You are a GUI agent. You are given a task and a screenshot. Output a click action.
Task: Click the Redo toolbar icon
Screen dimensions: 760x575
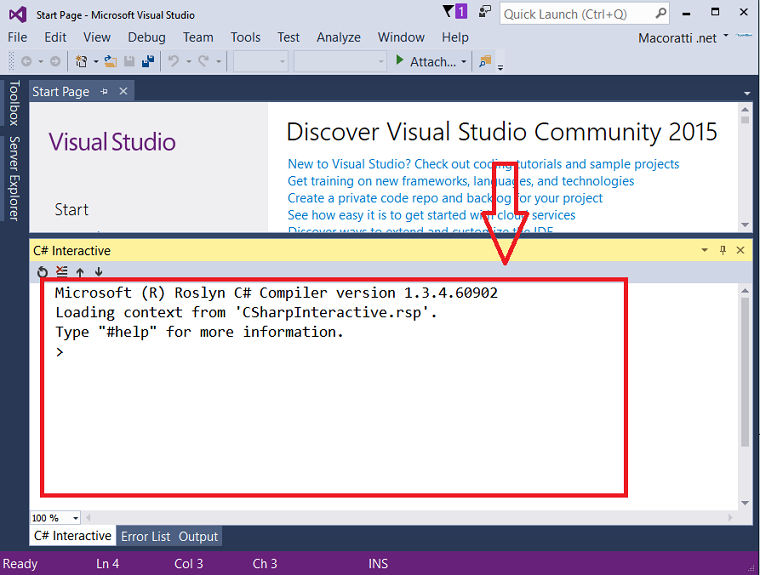point(204,62)
